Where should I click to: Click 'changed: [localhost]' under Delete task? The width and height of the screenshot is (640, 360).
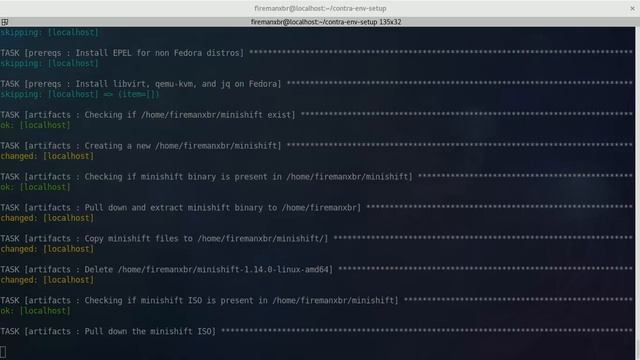[x=47, y=280]
